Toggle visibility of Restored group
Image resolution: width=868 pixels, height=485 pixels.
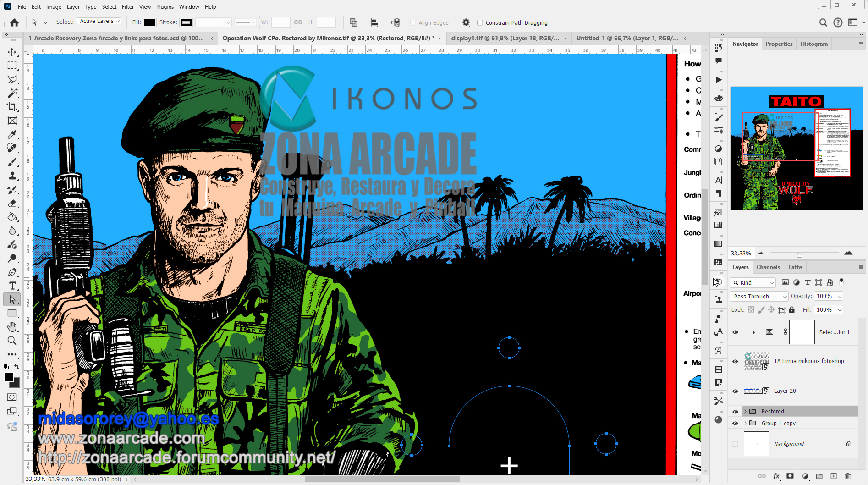735,412
